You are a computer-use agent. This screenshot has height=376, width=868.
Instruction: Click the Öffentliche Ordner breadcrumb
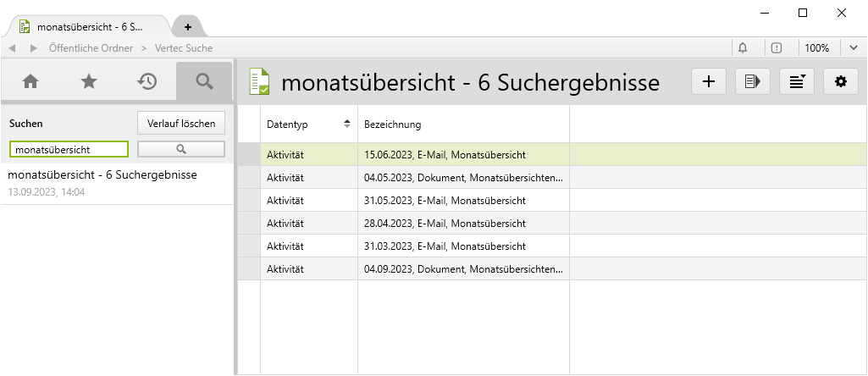(90, 48)
